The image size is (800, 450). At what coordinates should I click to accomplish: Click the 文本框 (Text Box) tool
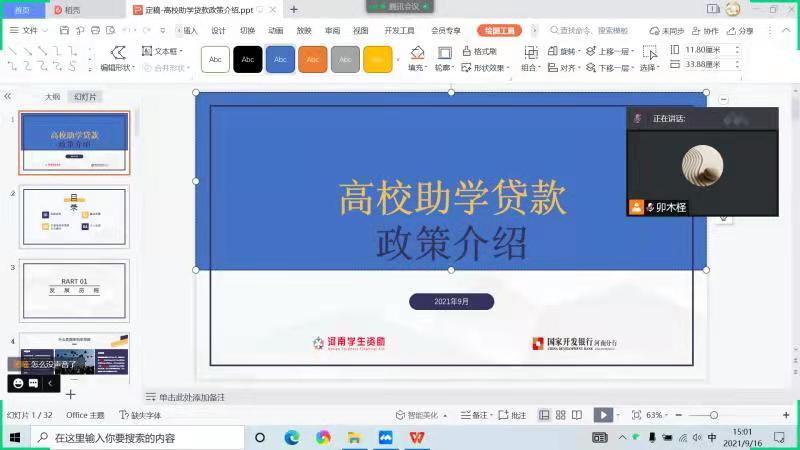[160, 51]
